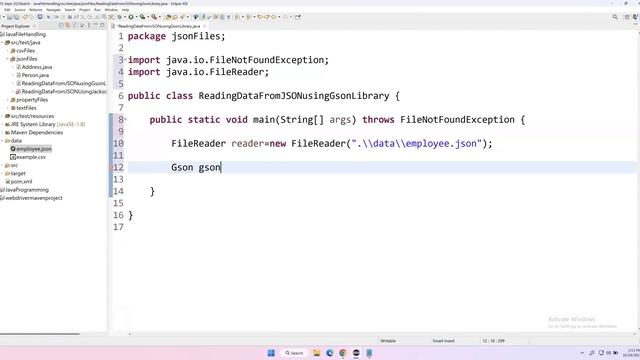640x360 pixels.
Task: Collapse the src/test/java source folder
Action: click(2, 42)
